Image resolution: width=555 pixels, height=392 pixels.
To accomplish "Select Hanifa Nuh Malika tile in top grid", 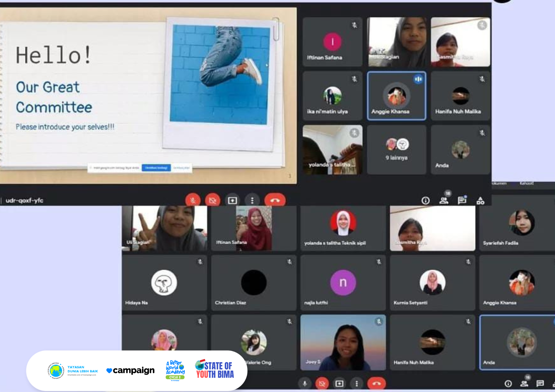I will (460, 96).
